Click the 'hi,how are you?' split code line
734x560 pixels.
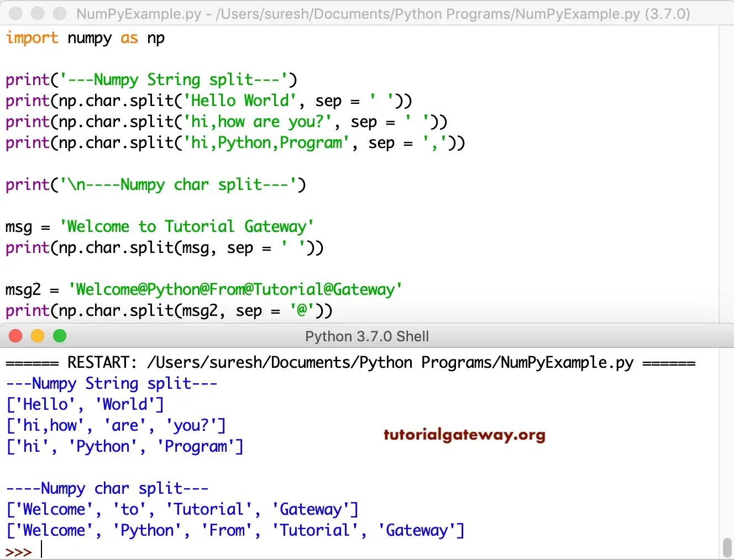(x=227, y=122)
